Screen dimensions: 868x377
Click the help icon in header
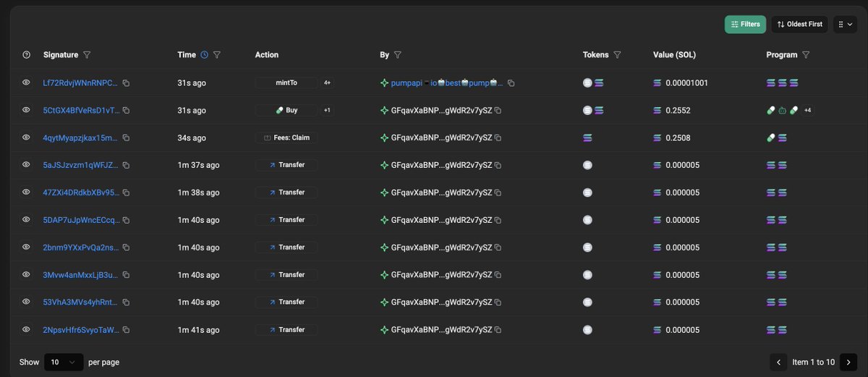point(27,55)
